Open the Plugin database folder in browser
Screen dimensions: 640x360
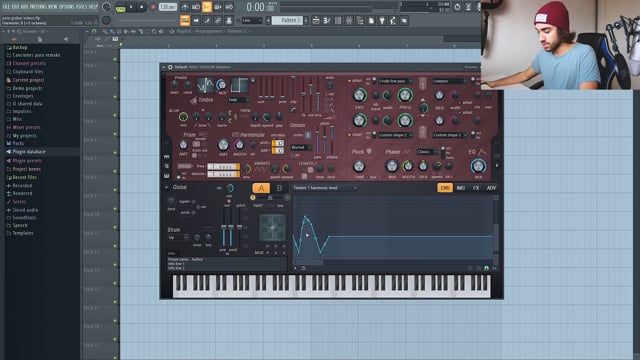coord(29,151)
